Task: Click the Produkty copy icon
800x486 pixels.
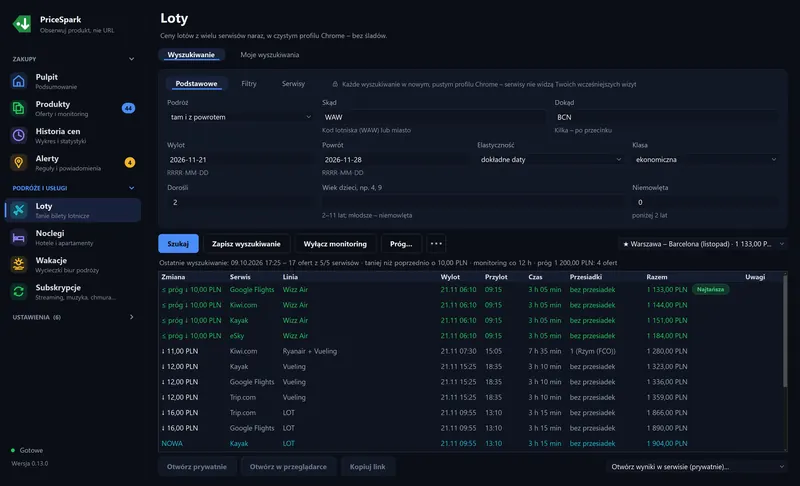Action: click(x=18, y=108)
